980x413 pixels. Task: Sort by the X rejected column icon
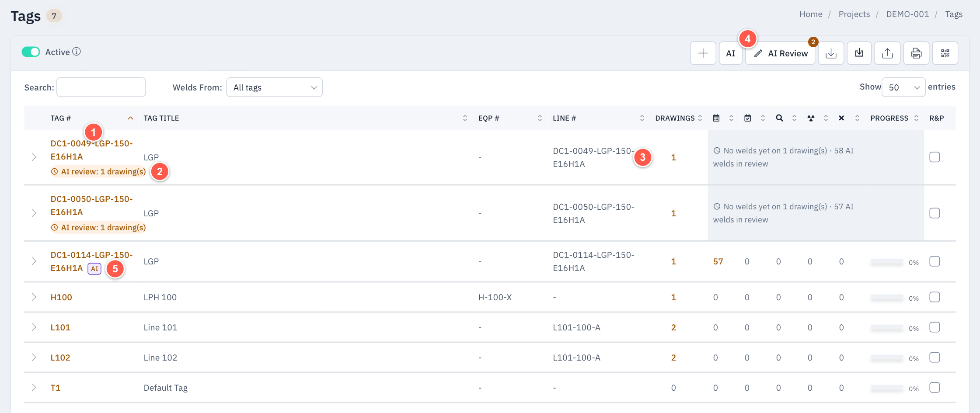[841, 118]
